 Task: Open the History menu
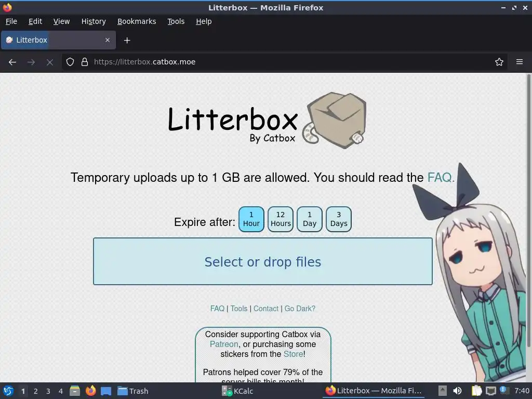pyautogui.click(x=94, y=21)
